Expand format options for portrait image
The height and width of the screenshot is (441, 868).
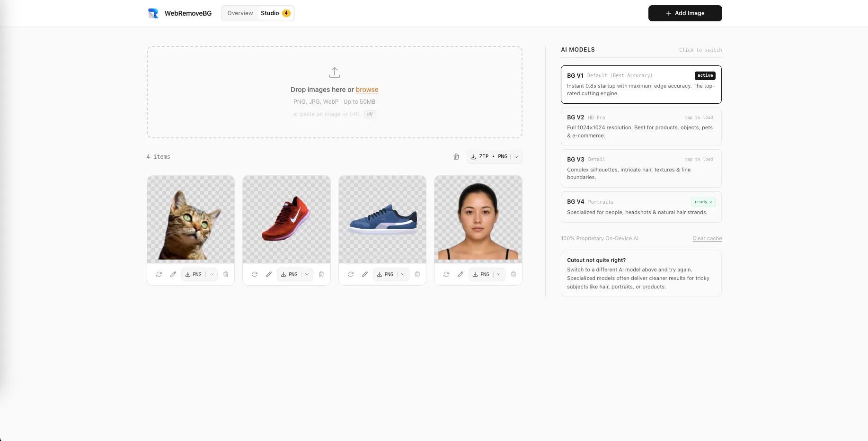coord(499,274)
